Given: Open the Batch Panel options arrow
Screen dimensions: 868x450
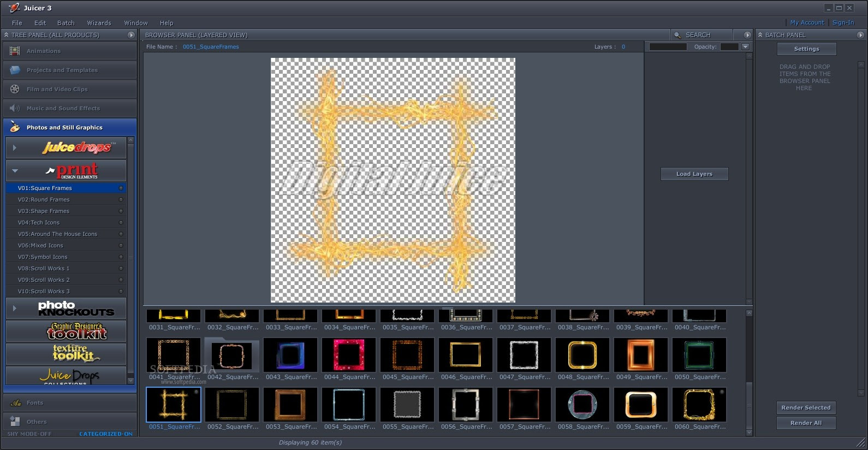Looking at the screenshot, I should coord(860,35).
